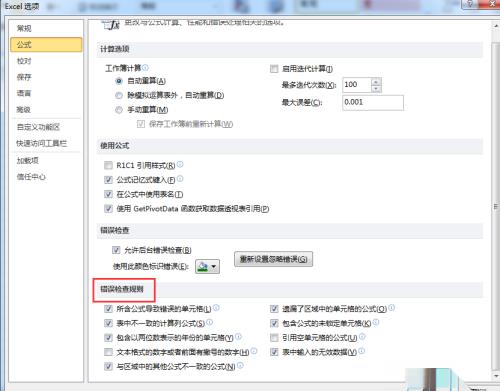
Task: Click scrollbar down arrow in options pane
Action: tap(496, 376)
